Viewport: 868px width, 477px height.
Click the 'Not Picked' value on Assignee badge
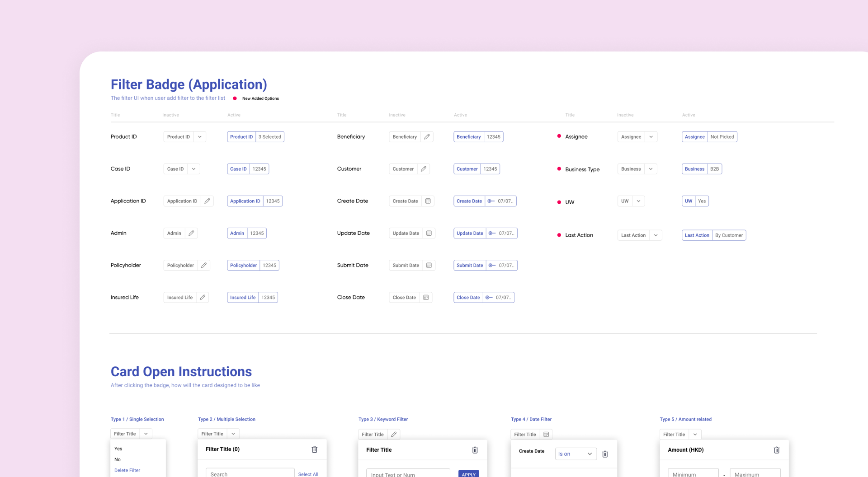(x=722, y=136)
